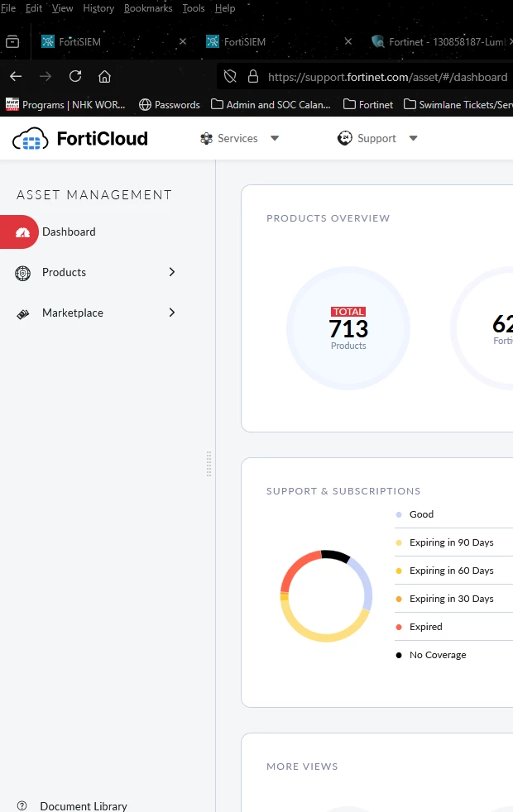Click the No Coverage black dot
This screenshot has width=513, height=812.
(399, 655)
